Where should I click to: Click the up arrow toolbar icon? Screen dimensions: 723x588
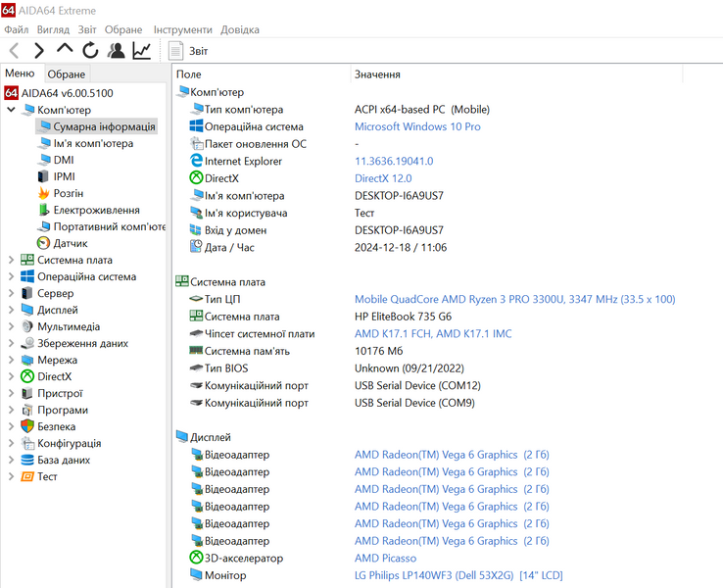(65, 49)
